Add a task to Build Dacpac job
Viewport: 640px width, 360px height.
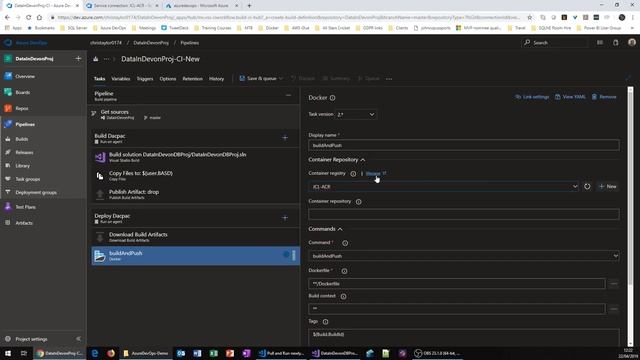click(285, 138)
